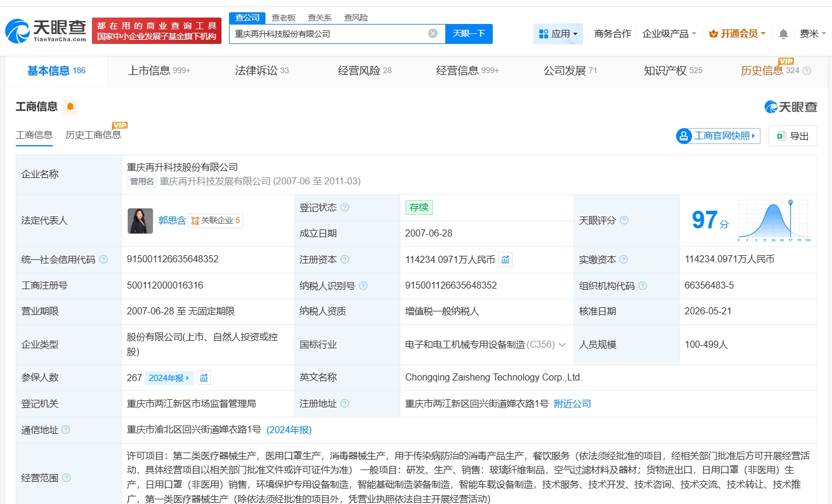Click registration number 500112000016316
Image resolution: width=832 pixels, height=504 pixels.
click(x=165, y=285)
